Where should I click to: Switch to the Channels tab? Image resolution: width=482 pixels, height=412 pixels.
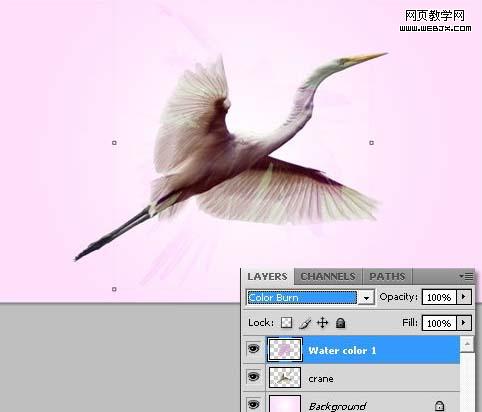[x=328, y=276]
